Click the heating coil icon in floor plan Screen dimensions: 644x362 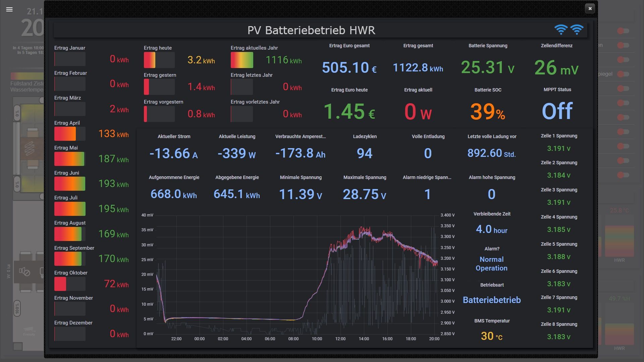30,148
